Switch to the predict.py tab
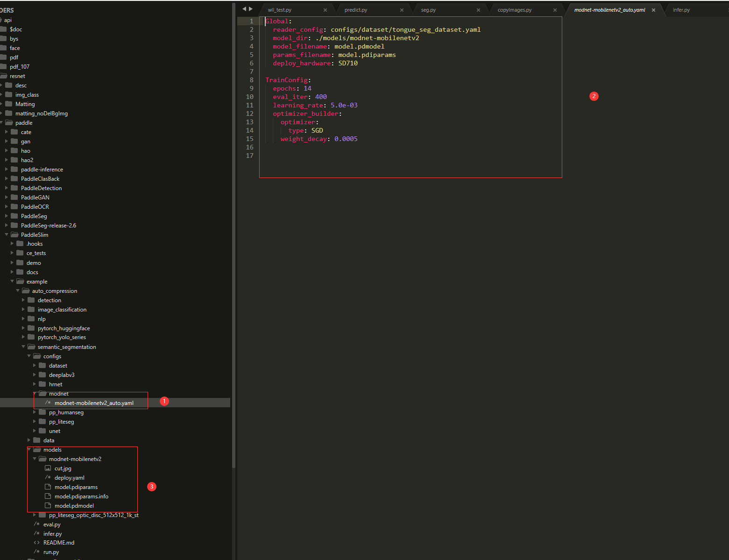This screenshot has width=729, height=560. point(356,10)
